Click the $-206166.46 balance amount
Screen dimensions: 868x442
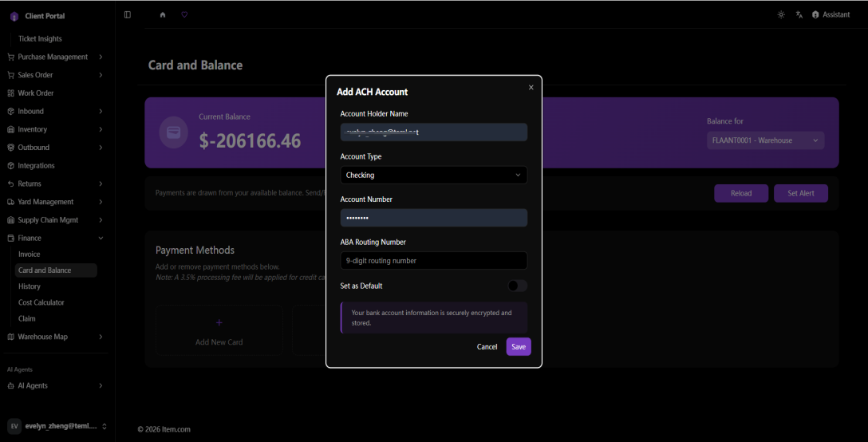tap(251, 141)
